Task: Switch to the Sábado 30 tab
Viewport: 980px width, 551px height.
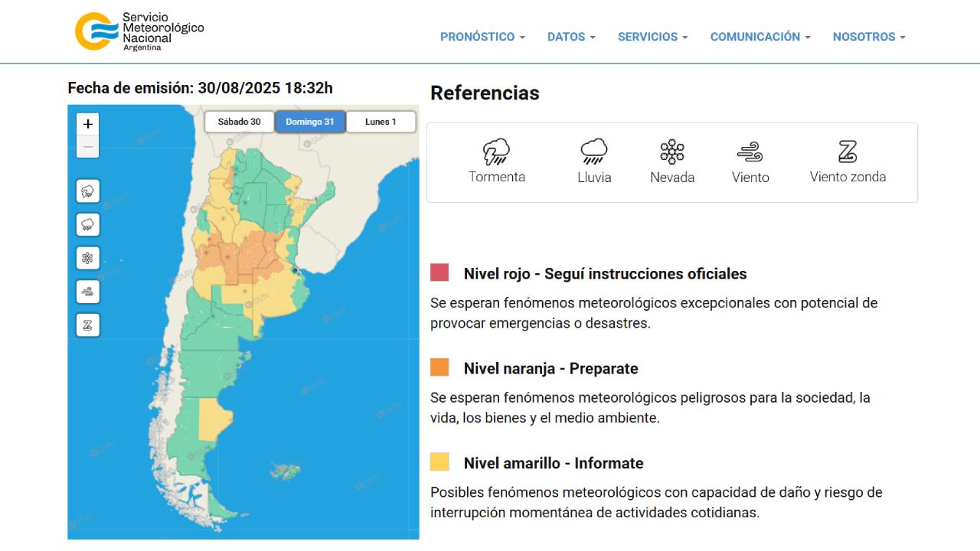Action: pyautogui.click(x=239, y=122)
